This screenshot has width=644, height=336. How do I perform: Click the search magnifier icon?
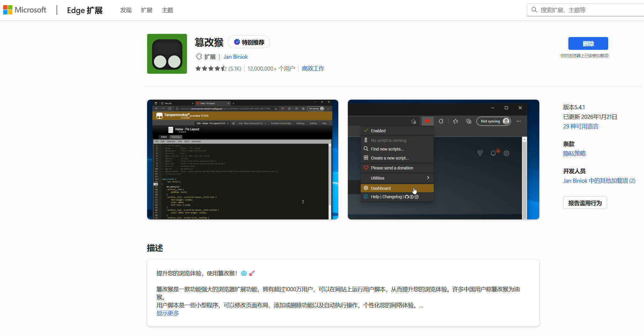534,10
